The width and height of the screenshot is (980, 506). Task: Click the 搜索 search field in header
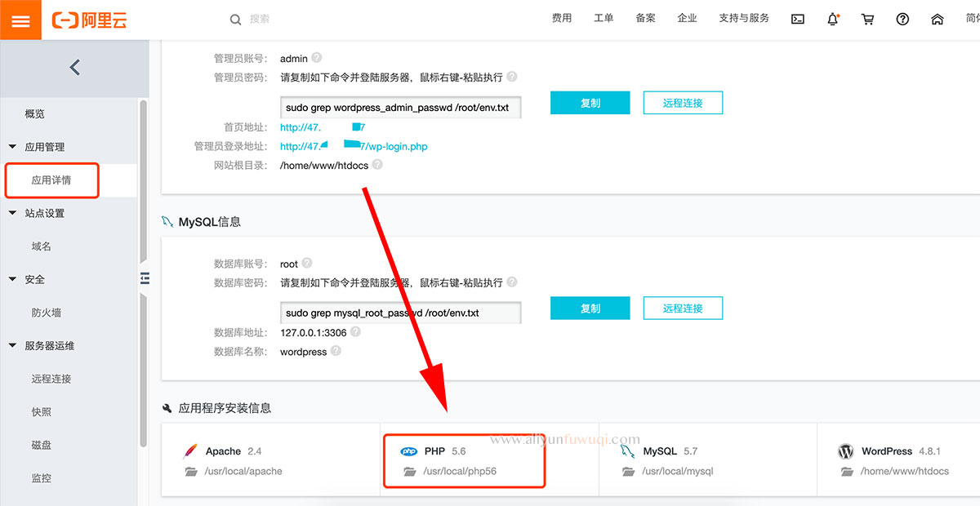[x=327, y=19]
